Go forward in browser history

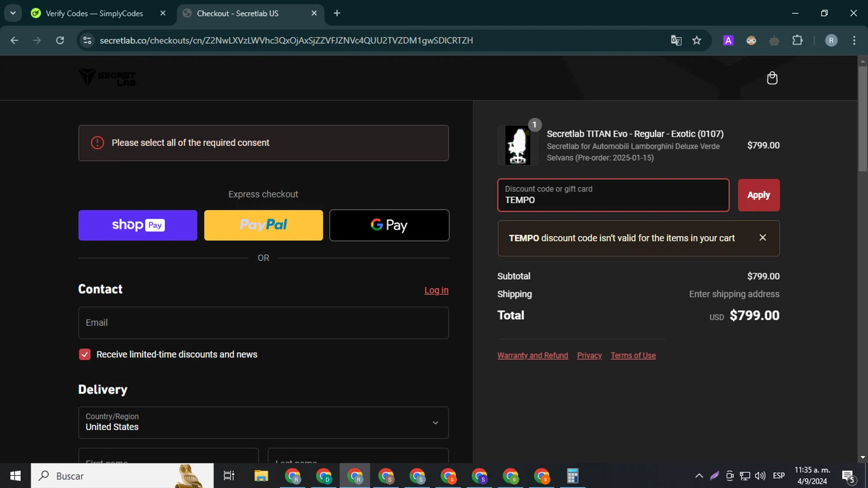coord(37,41)
